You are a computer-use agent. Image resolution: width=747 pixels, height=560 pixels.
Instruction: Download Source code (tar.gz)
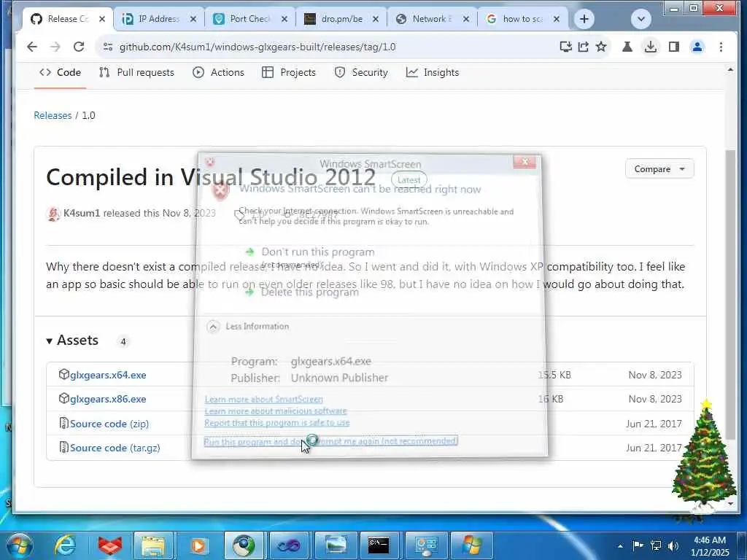[x=115, y=448]
